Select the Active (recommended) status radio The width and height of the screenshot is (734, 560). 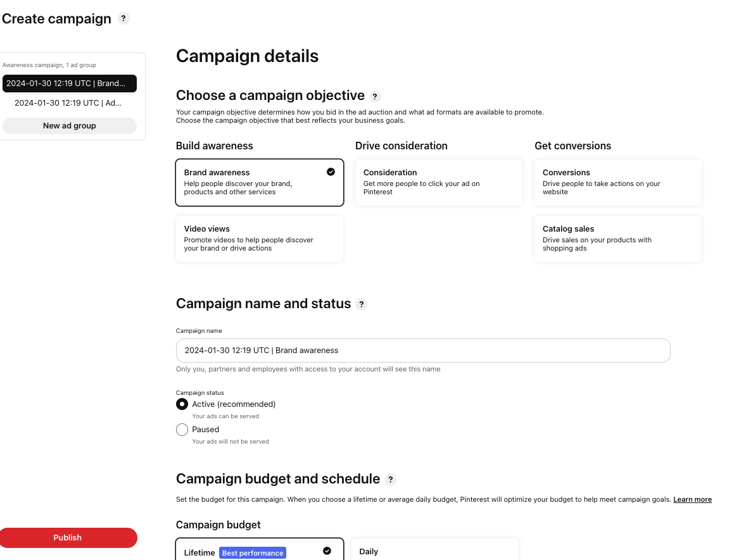[x=182, y=404]
